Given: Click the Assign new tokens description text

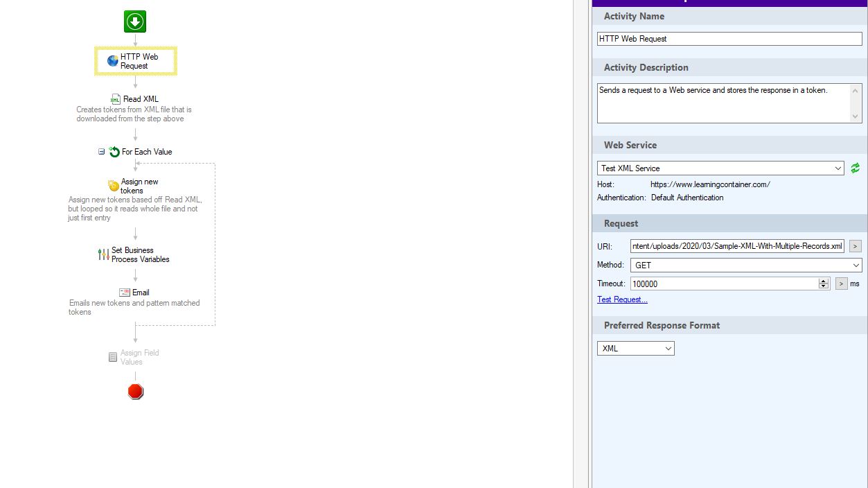Looking at the screenshot, I should 135,209.
